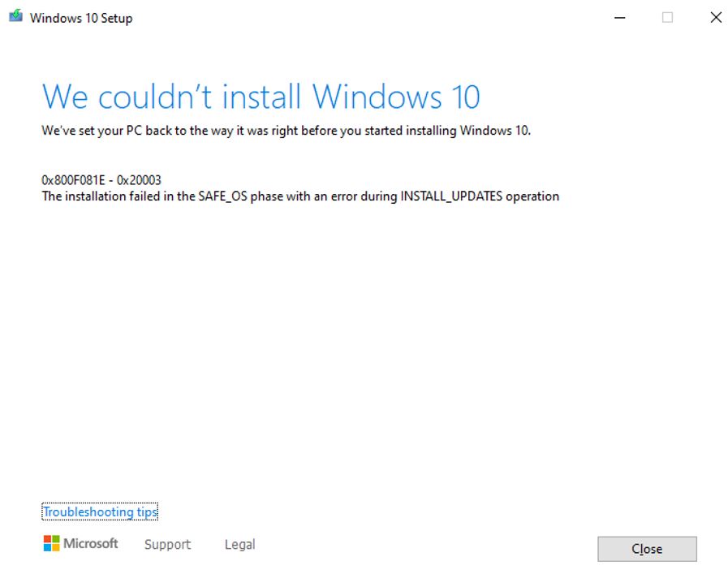This screenshot has width=728, height=574.
Task: Click "The installation failed" error description line
Action: [300, 196]
